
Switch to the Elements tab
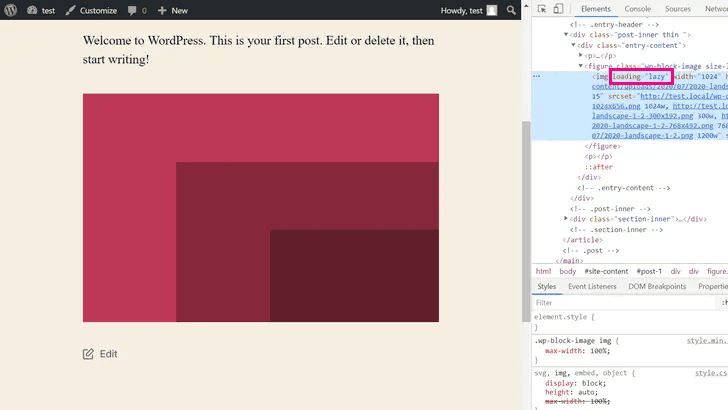596,9
